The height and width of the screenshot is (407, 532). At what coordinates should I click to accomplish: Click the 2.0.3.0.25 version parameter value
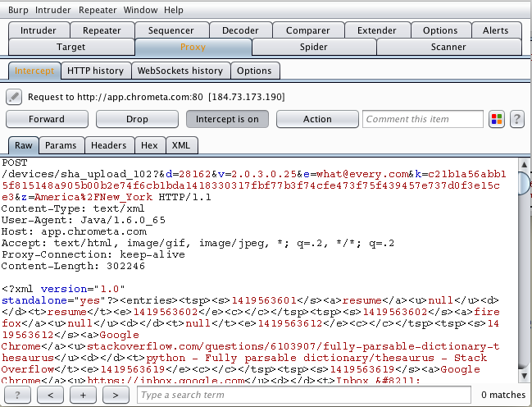pyautogui.click(x=264, y=174)
